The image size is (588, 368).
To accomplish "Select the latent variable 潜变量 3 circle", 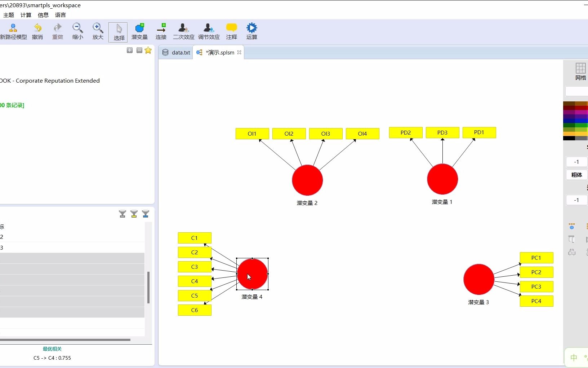I will pyautogui.click(x=479, y=279).
